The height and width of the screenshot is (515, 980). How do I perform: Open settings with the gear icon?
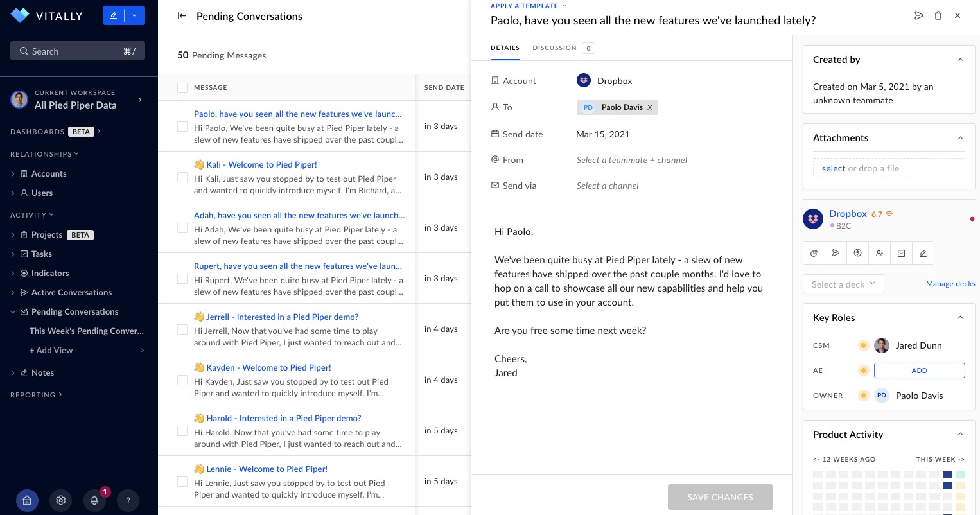[x=61, y=500]
